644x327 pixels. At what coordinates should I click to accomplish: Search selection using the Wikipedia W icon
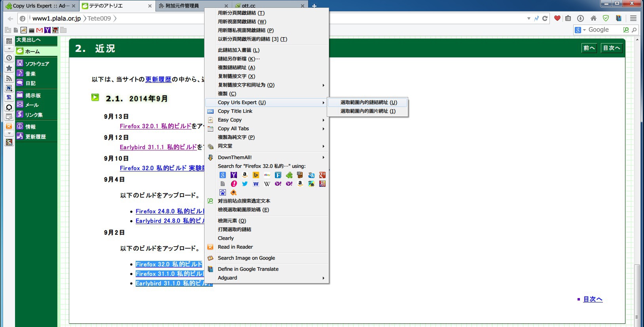[x=267, y=184]
